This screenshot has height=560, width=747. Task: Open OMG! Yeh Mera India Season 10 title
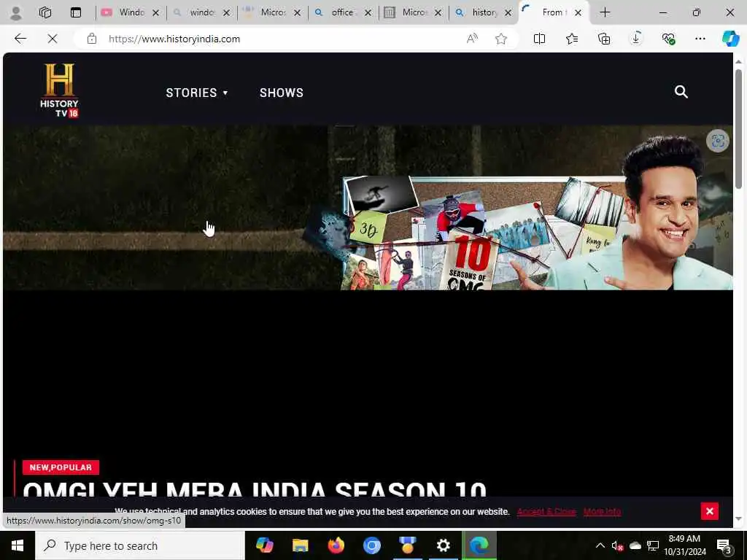pyautogui.click(x=255, y=489)
